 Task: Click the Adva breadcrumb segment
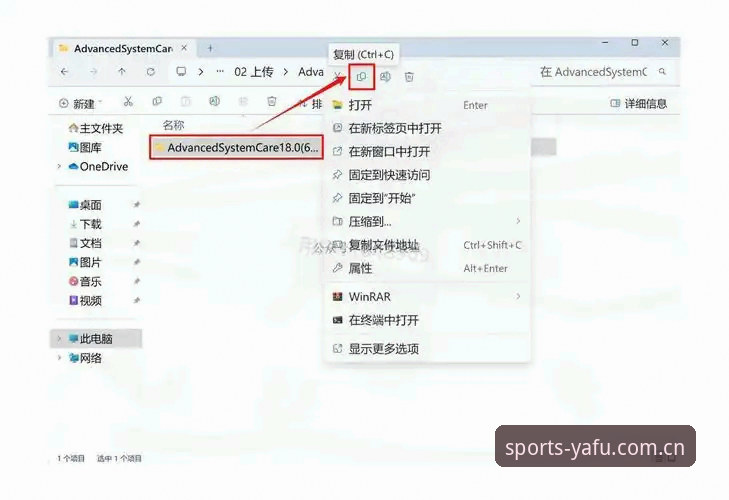point(311,72)
